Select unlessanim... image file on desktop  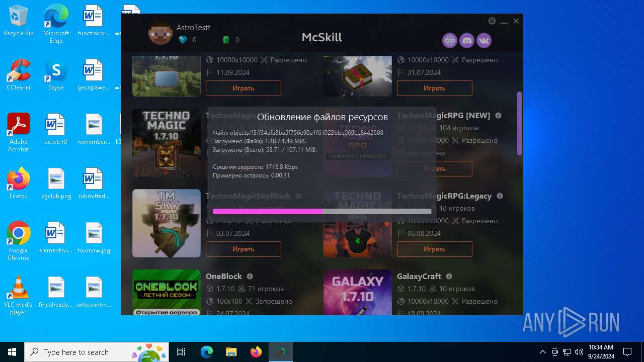point(94,293)
